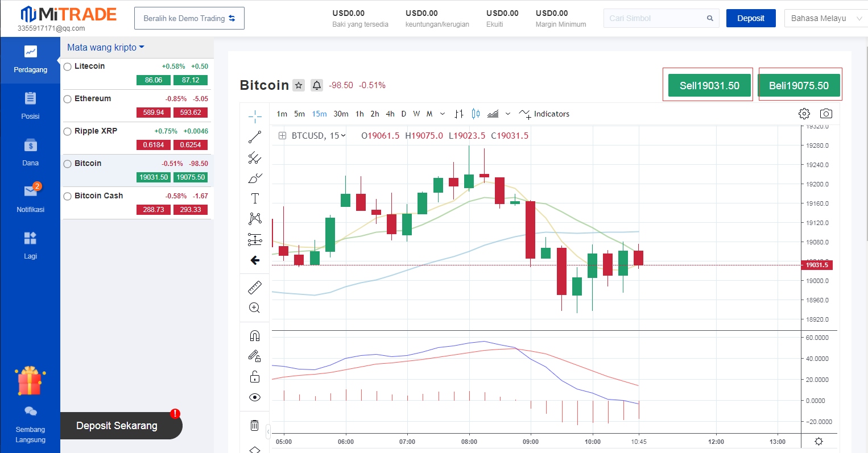The image size is (868, 453).
Task: Expand the BTCUSD interval dropdown in legend
Action: click(343, 136)
